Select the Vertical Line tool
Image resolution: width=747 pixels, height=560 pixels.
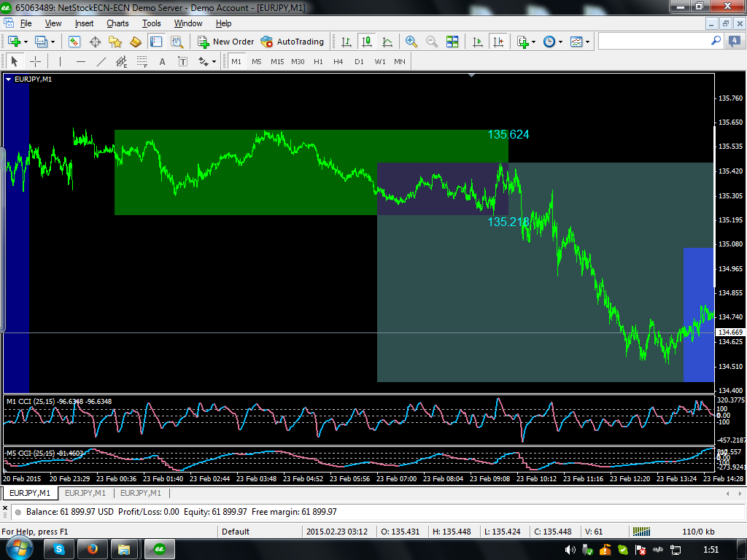pyautogui.click(x=60, y=61)
